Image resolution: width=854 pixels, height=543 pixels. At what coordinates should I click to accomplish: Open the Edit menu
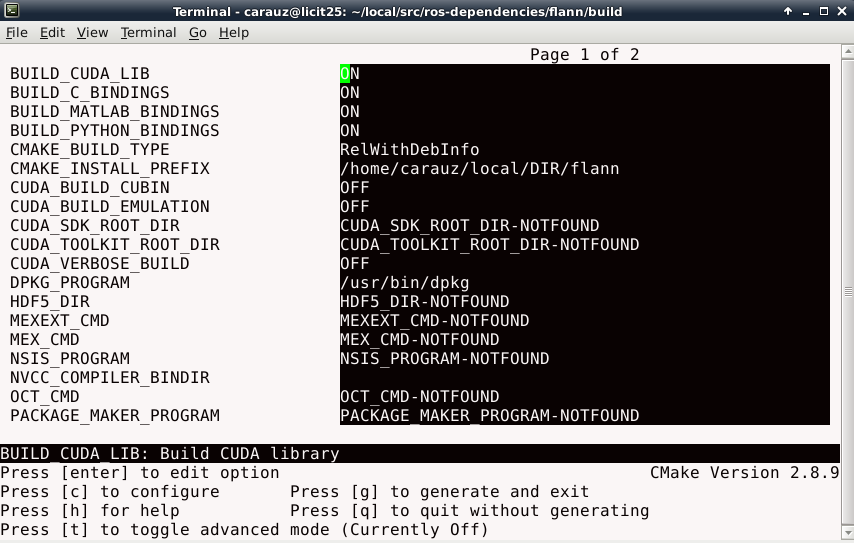(52, 32)
